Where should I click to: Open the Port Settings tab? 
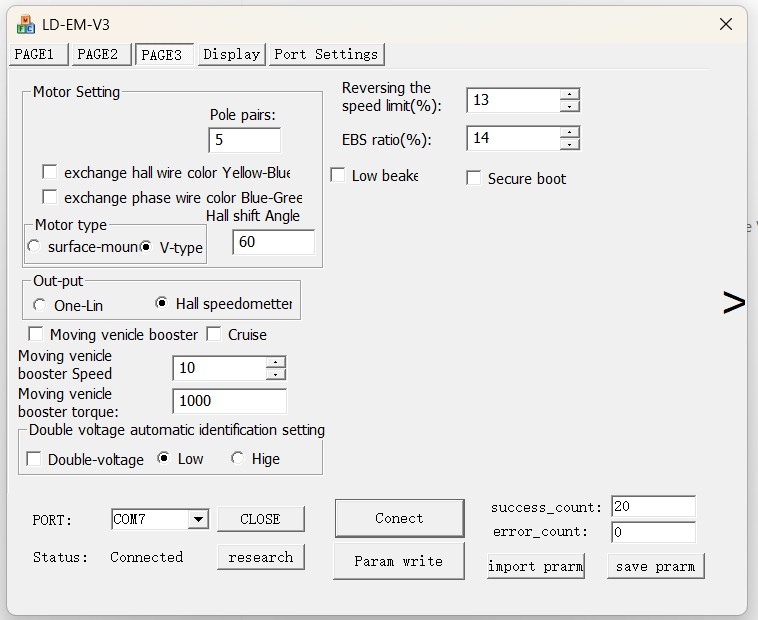tap(326, 54)
